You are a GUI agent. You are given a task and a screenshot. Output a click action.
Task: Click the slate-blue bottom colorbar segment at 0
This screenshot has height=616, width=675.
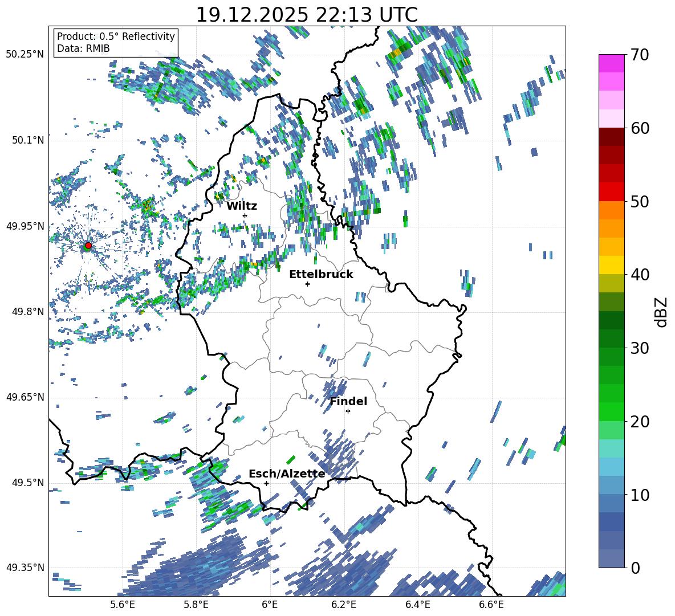click(x=611, y=558)
